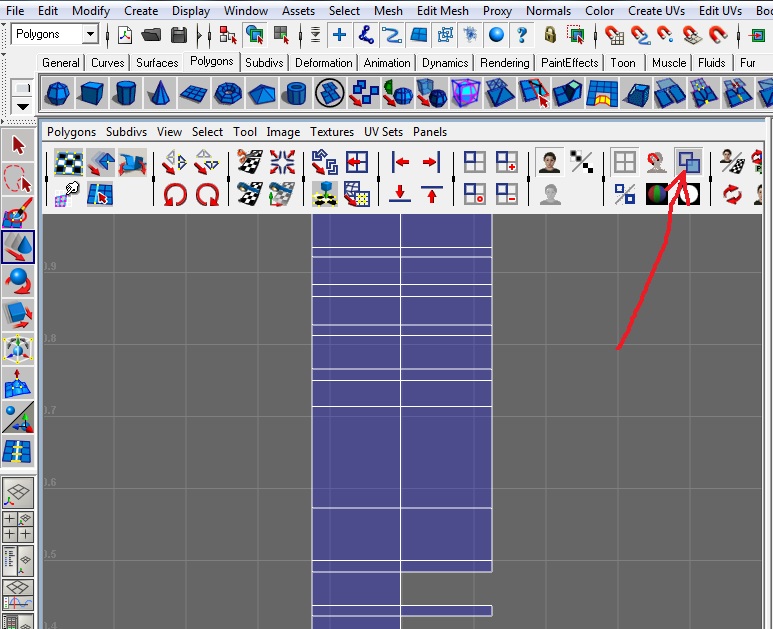Switch to the Animation shelf tab
Screen dimensions: 773x629
pos(386,63)
